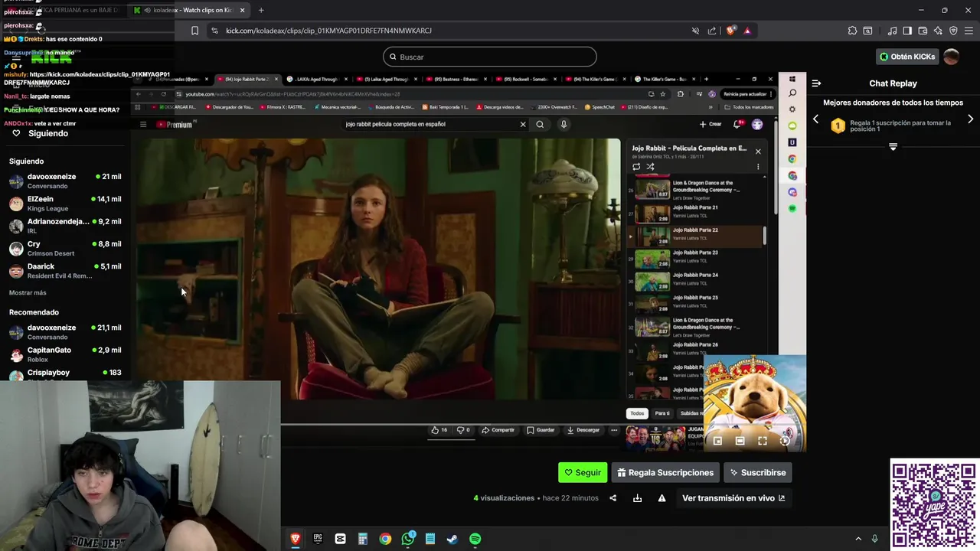Image resolution: width=980 pixels, height=551 pixels.
Task: Open Jojo Rabbit Parte 23 playlist item
Action: (695, 259)
